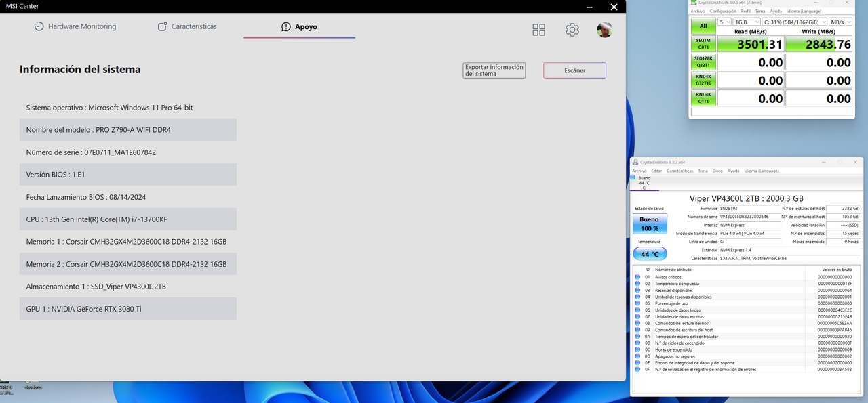
Task: Click the empty CrystalDiskMark comment field
Action: (x=772, y=112)
